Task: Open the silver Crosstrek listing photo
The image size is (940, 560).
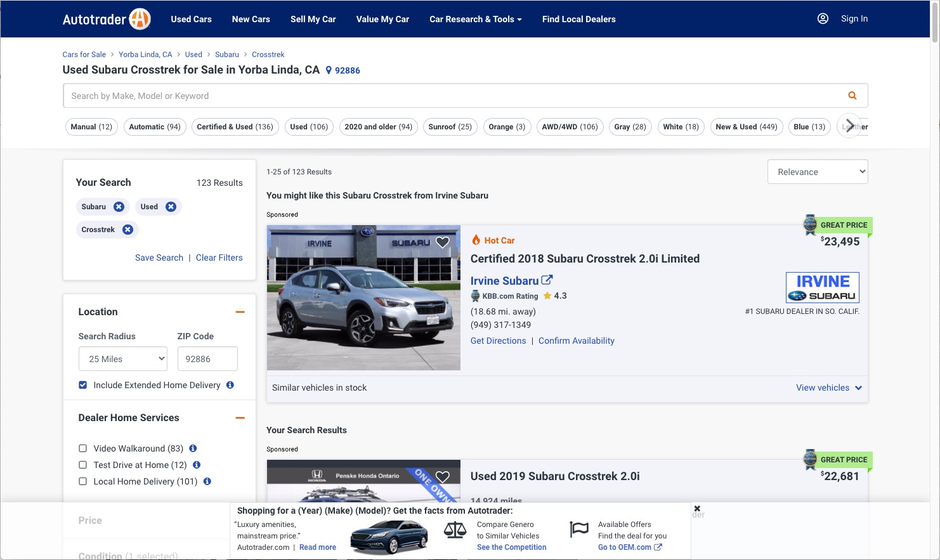Action: [x=363, y=297]
